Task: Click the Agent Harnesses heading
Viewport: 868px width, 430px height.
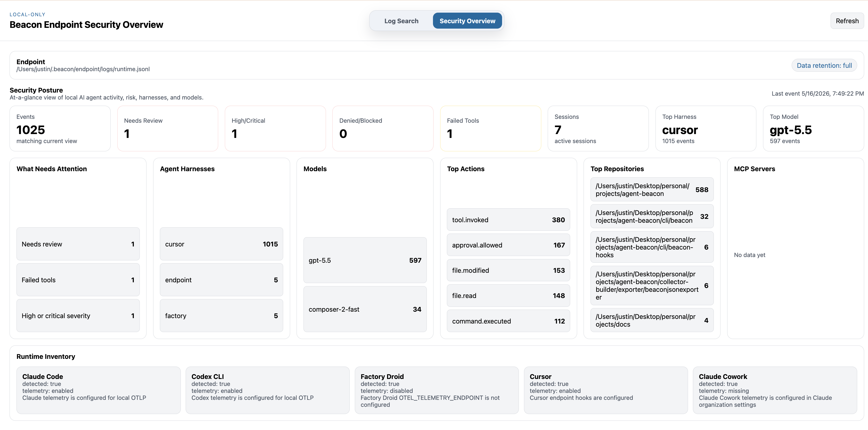Action: (187, 169)
